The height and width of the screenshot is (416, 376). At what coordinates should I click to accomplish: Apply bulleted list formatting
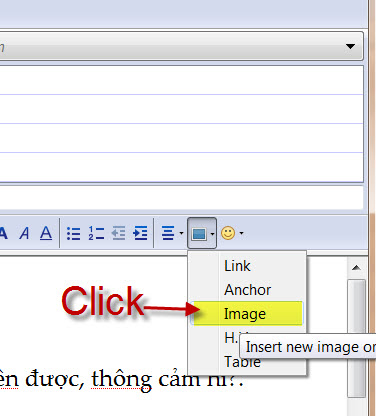73,233
